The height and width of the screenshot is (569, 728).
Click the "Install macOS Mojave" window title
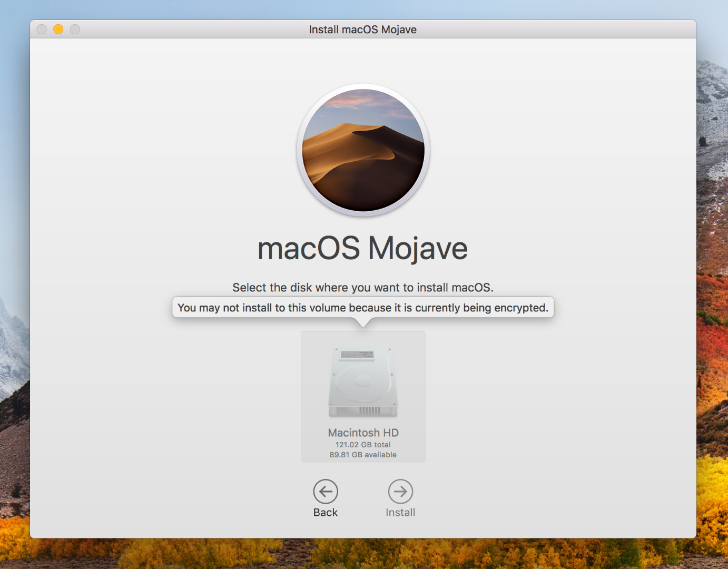point(363,30)
